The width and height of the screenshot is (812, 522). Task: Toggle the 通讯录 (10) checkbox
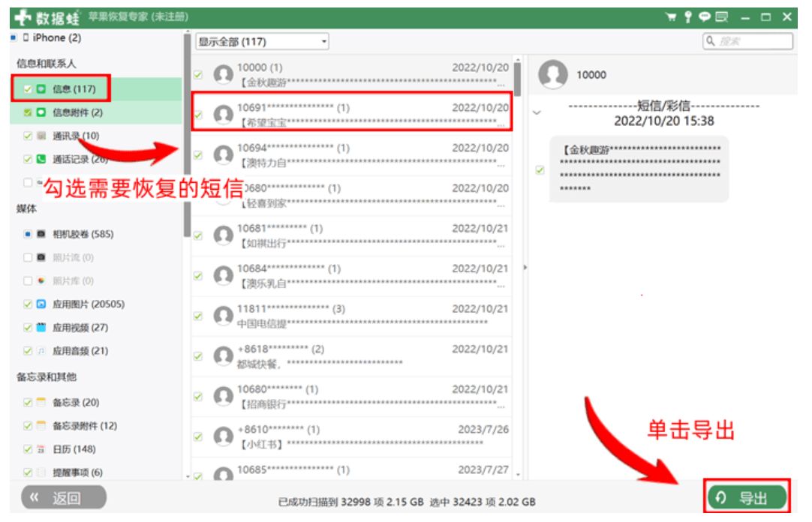pos(28,136)
